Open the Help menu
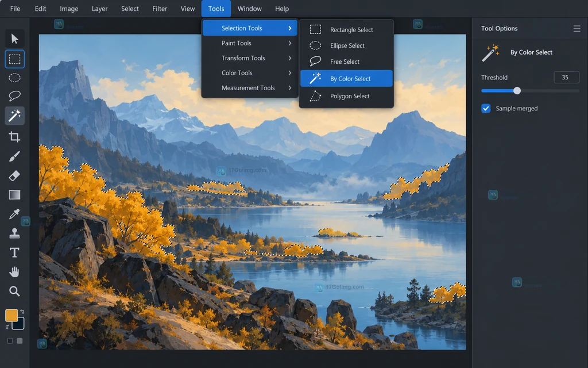Viewport: 588px width, 368px height. (x=282, y=9)
